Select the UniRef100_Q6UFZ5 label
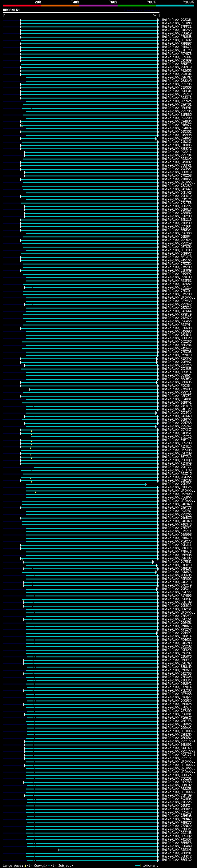This screenshot has width=197, height=868. pos(176,775)
